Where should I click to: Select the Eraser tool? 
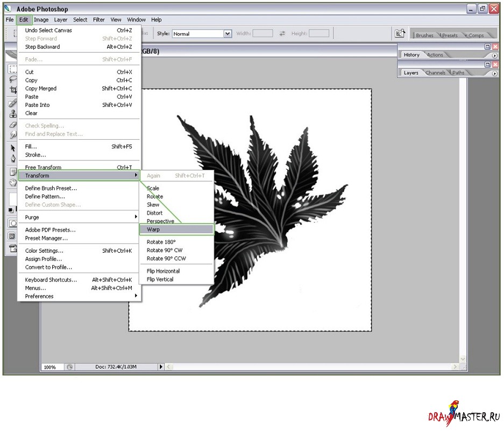point(12,124)
